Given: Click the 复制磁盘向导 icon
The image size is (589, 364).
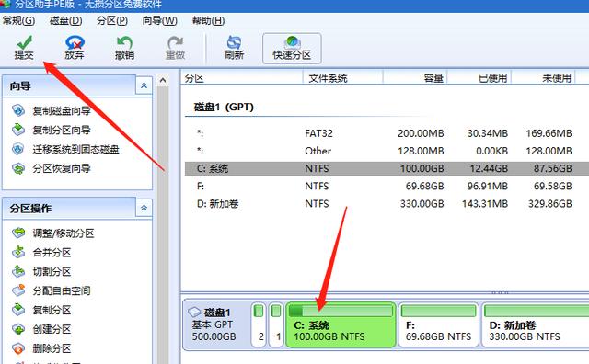Looking at the screenshot, I should coord(18,110).
